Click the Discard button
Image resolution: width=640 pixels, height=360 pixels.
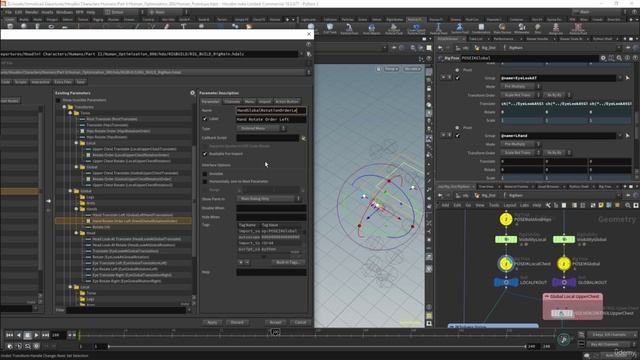coord(237,322)
